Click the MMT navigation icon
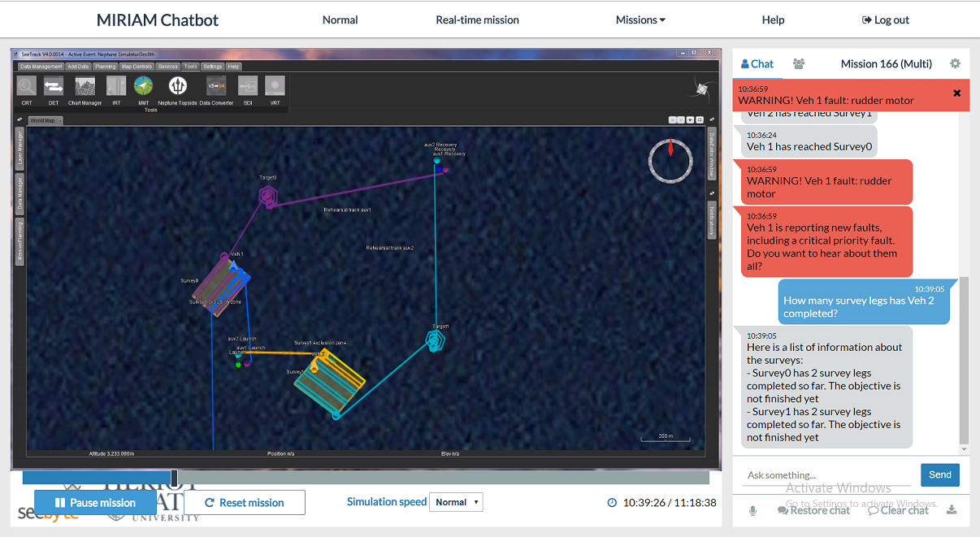Image resolution: width=980 pixels, height=537 pixels. pyautogui.click(x=143, y=87)
